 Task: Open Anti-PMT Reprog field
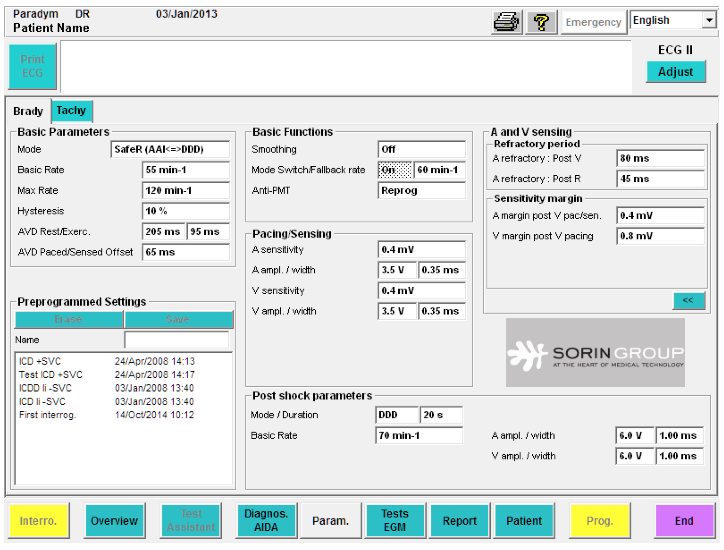tap(422, 190)
